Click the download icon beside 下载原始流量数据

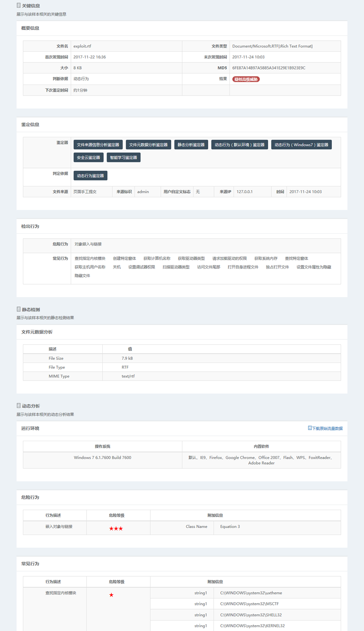310,428
